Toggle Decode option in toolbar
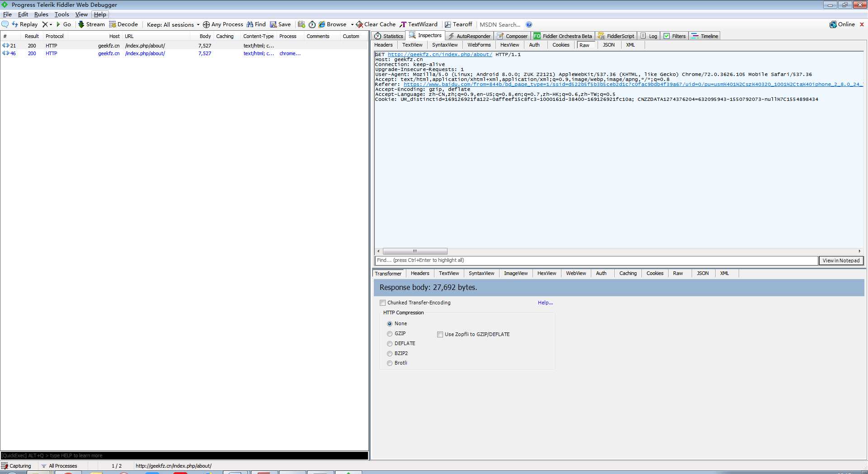The width and height of the screenshot is (868, 474). pyautogui.click(x=123, y=24)
